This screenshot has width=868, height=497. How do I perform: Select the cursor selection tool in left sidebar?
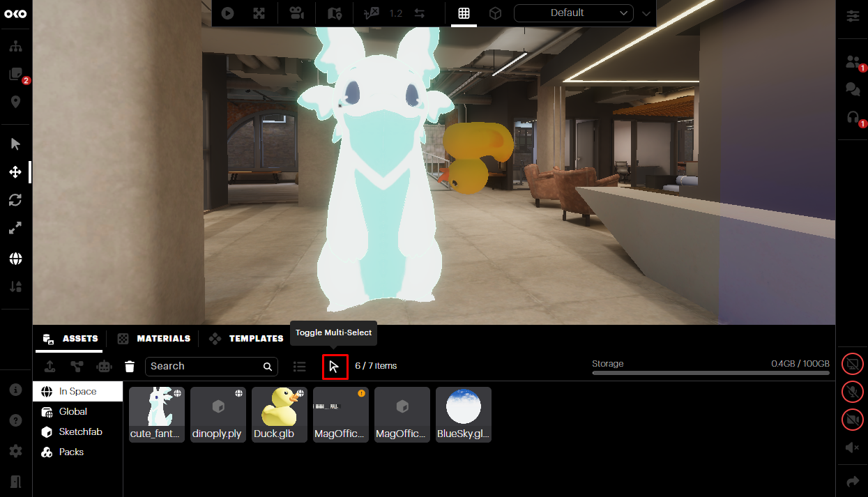tap(15, 144)
